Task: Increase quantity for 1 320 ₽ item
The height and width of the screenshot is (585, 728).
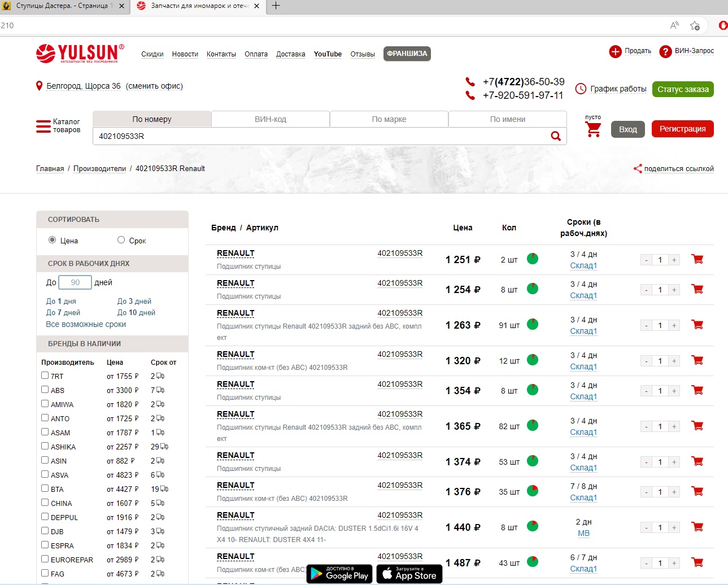Action: point(674,361)
